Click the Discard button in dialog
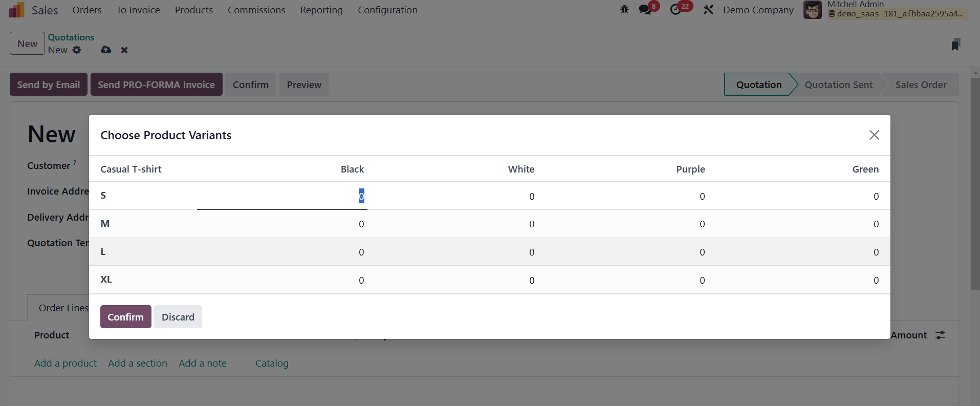 [x=178, y=317]
